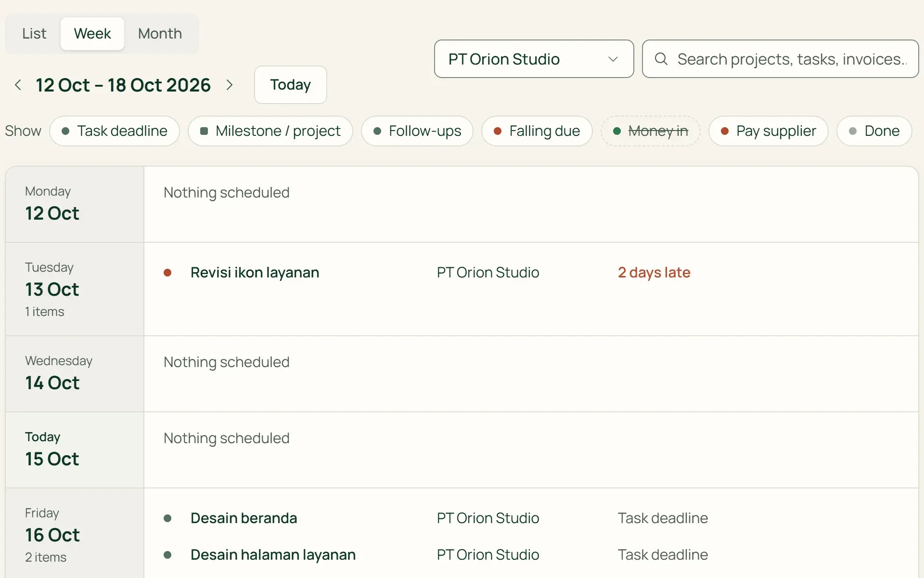The image size is (924, 578).
Task: Select the Monday 12 Oct day cell
Action: click(x=75, y=204)
